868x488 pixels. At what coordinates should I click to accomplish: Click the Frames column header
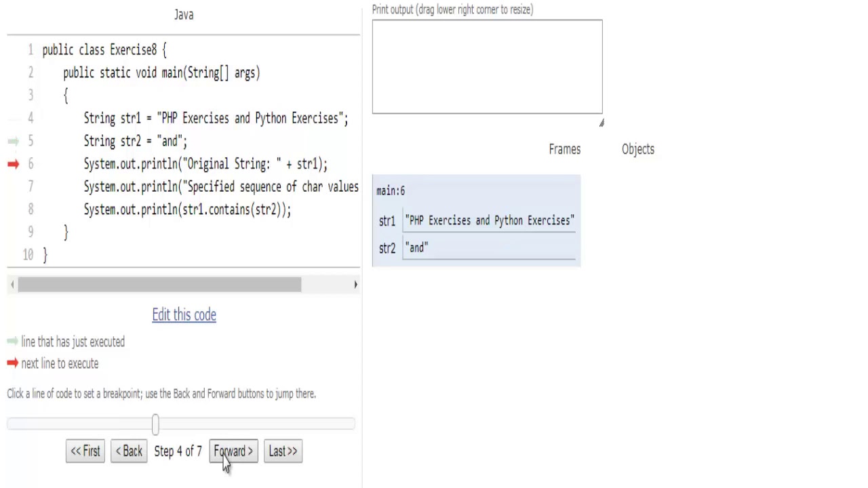[x=564, y=149]
